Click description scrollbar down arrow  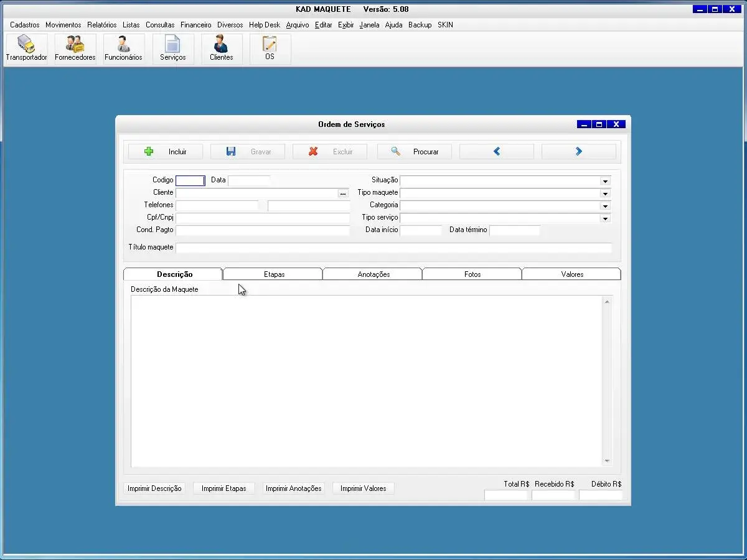[607, 461]
